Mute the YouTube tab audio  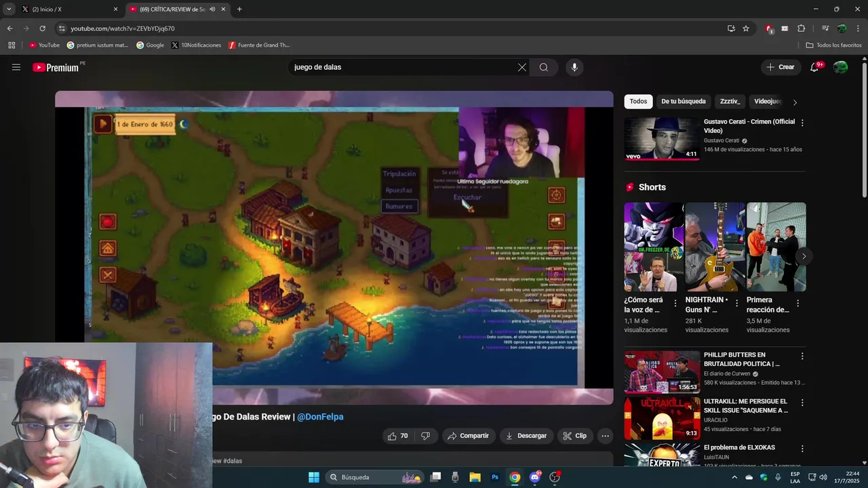[x=212, y=9]
